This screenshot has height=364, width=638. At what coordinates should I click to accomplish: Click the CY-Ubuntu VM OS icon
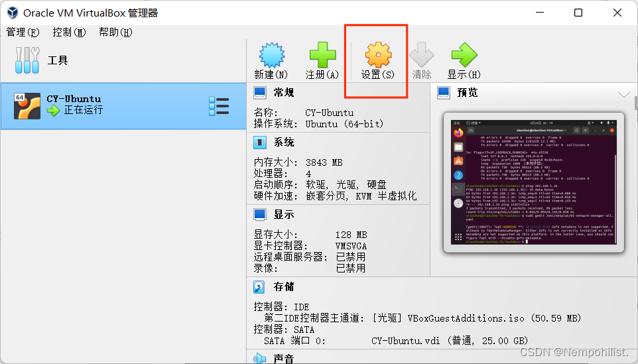27,106
